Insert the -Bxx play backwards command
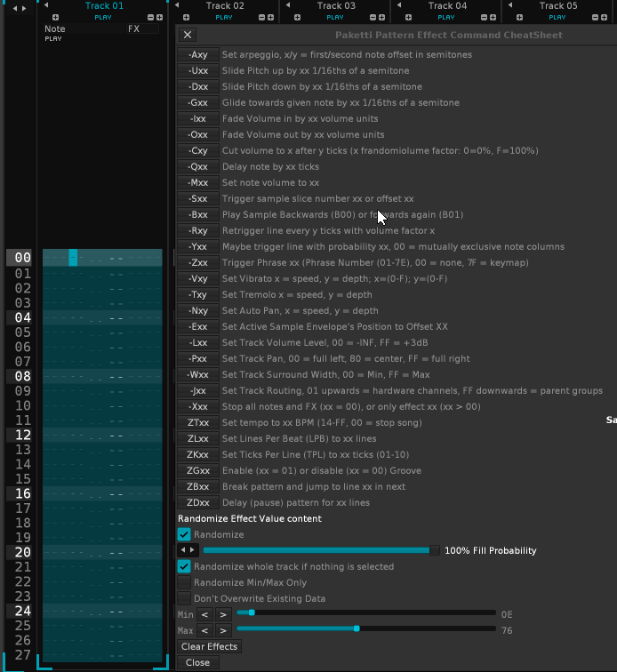 tap(198, 215)
